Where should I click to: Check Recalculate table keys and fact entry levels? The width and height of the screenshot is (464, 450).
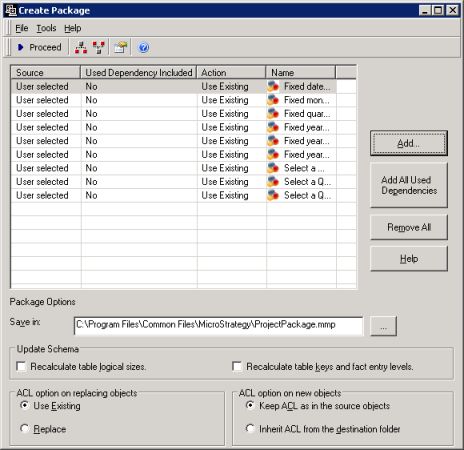point(237,366)
